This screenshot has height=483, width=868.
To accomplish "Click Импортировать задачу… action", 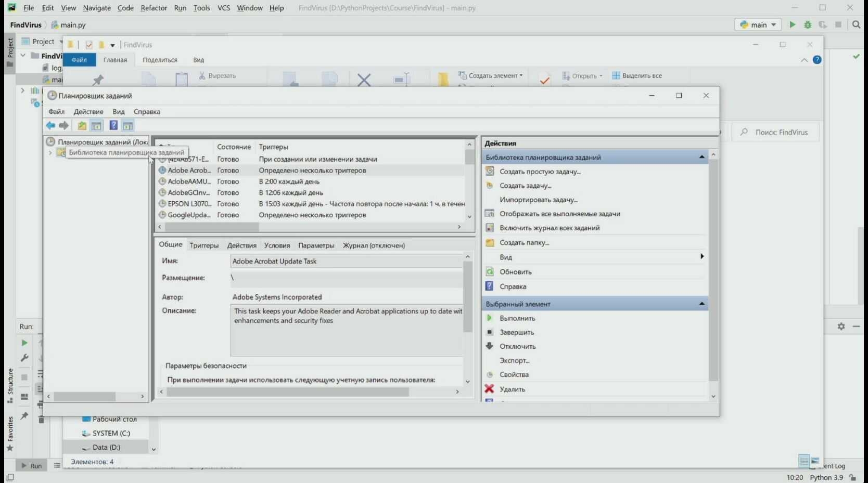I will coord(539,200).
